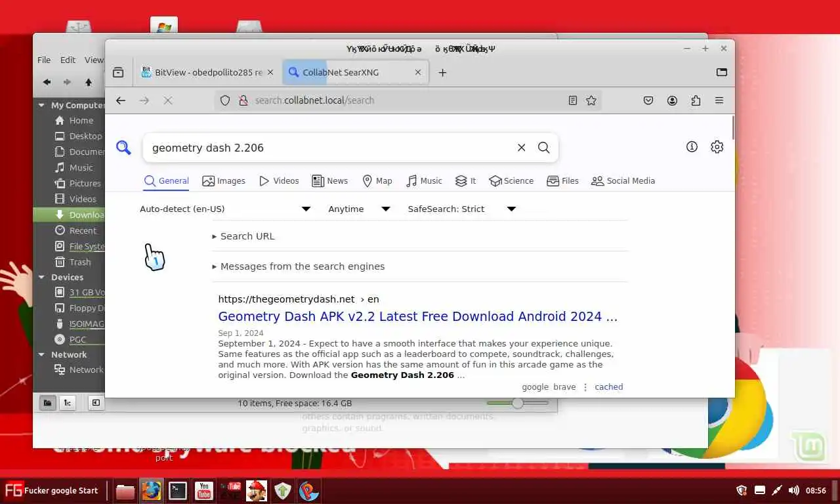Open the Anytime time range dropdown
The image size is (840, 504).
(359, 209)
